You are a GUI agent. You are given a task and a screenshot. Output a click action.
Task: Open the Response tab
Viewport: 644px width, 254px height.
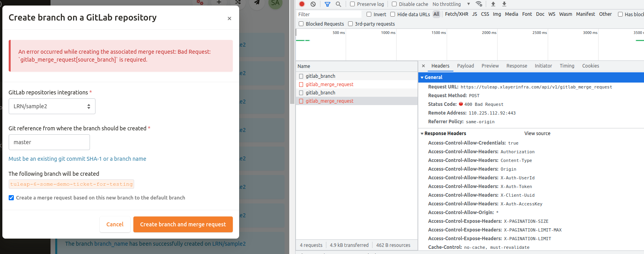pyautogui.click(x=517, y=66)
